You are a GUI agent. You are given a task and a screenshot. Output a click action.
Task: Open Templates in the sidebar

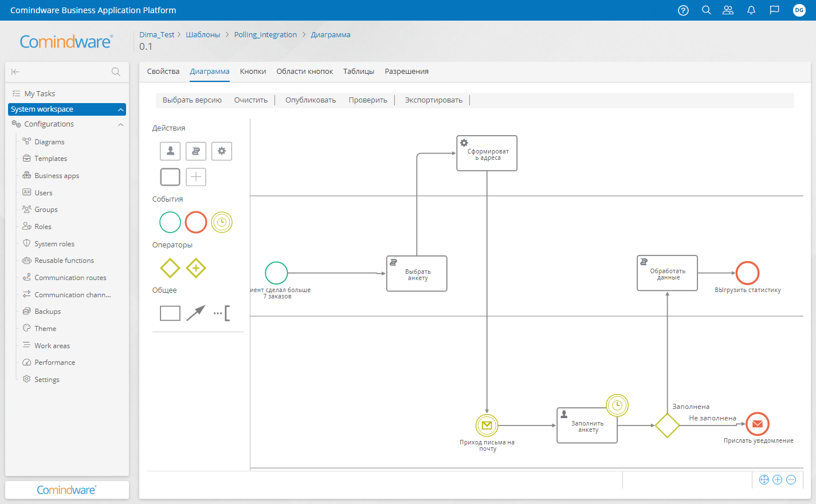(x=50, y=159)
